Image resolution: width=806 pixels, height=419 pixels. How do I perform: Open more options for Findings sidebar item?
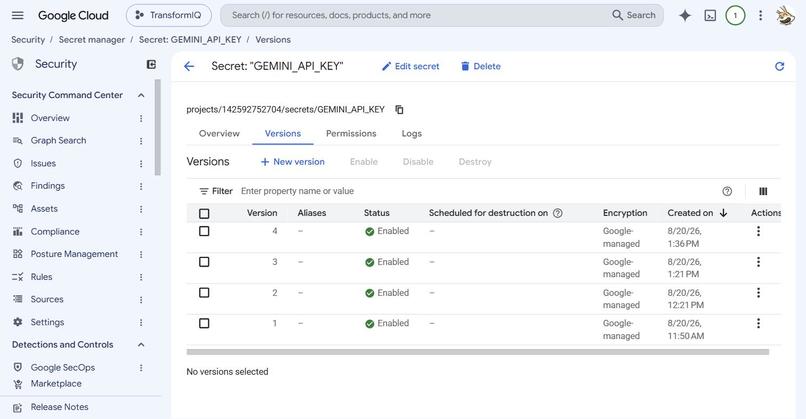click(x=141, y=186)
